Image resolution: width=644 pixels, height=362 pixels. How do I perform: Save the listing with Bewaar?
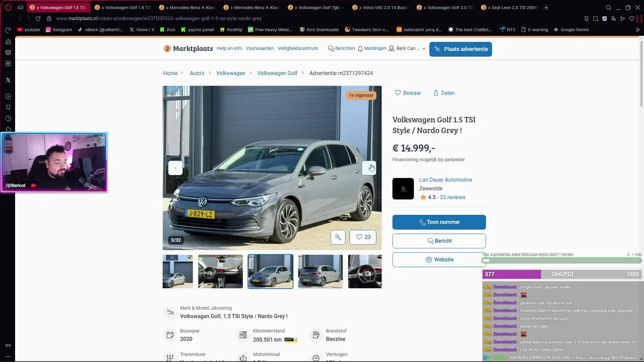click(x=408, y=93)
